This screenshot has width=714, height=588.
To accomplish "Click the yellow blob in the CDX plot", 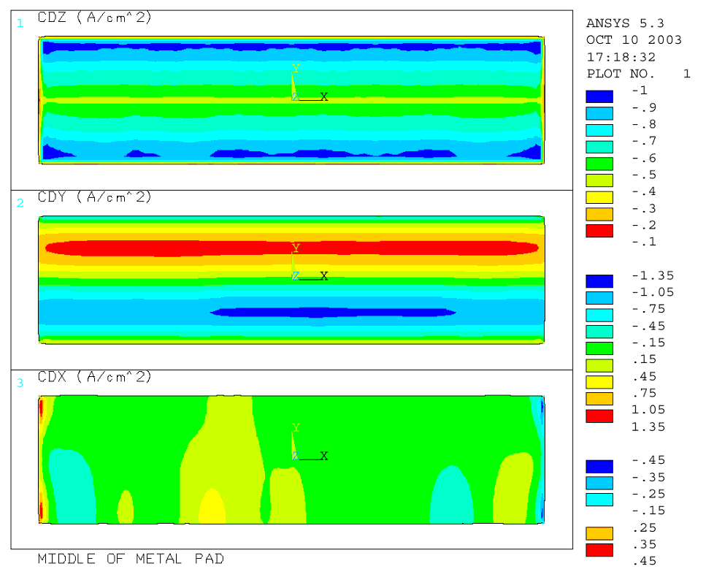I will point(212,508).
